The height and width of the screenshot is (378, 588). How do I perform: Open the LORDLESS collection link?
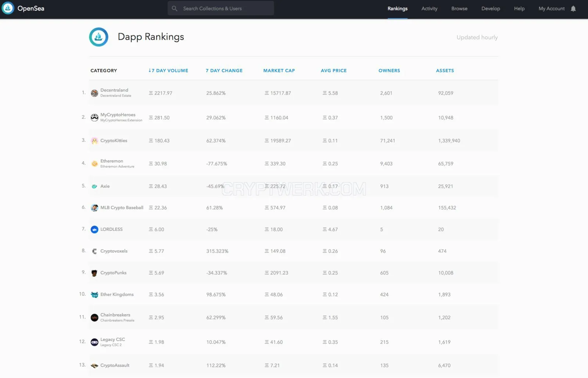coord(112,229)
